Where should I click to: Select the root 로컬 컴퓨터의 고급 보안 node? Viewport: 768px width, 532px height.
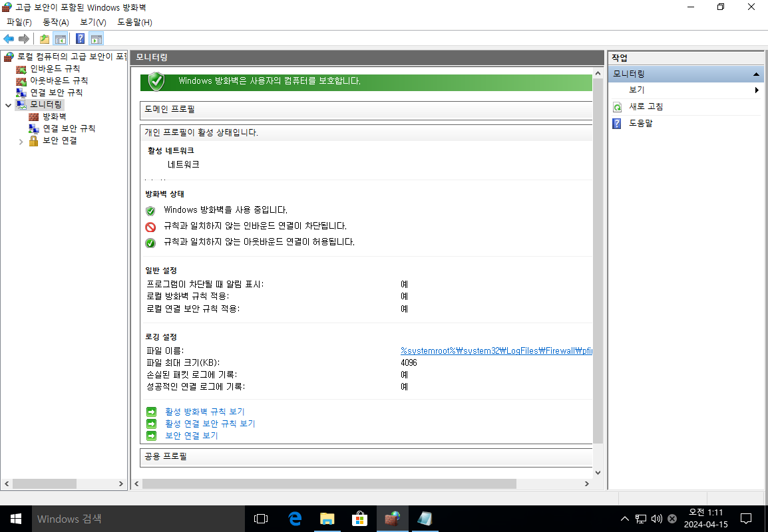click(71, 57)
